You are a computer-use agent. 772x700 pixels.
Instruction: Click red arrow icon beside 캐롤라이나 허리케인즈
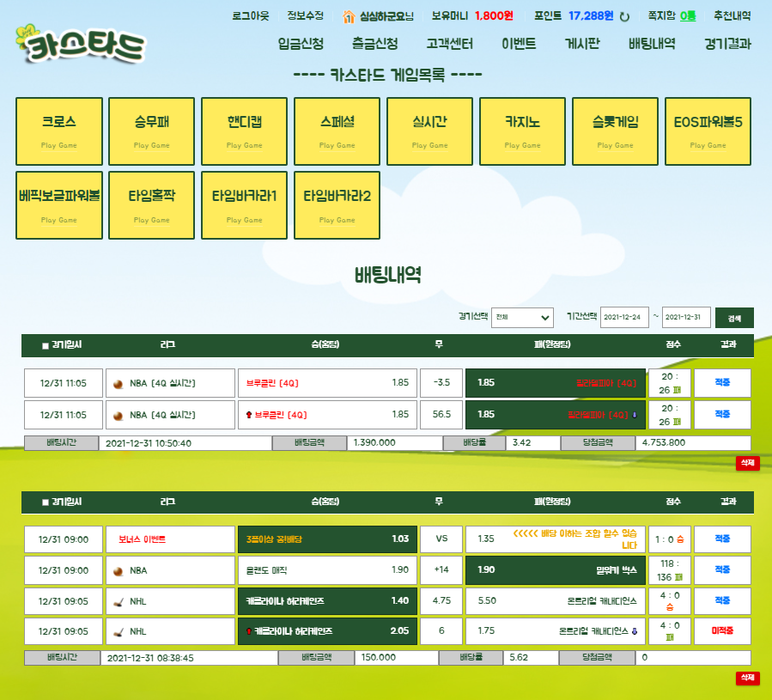pos(249,631)
